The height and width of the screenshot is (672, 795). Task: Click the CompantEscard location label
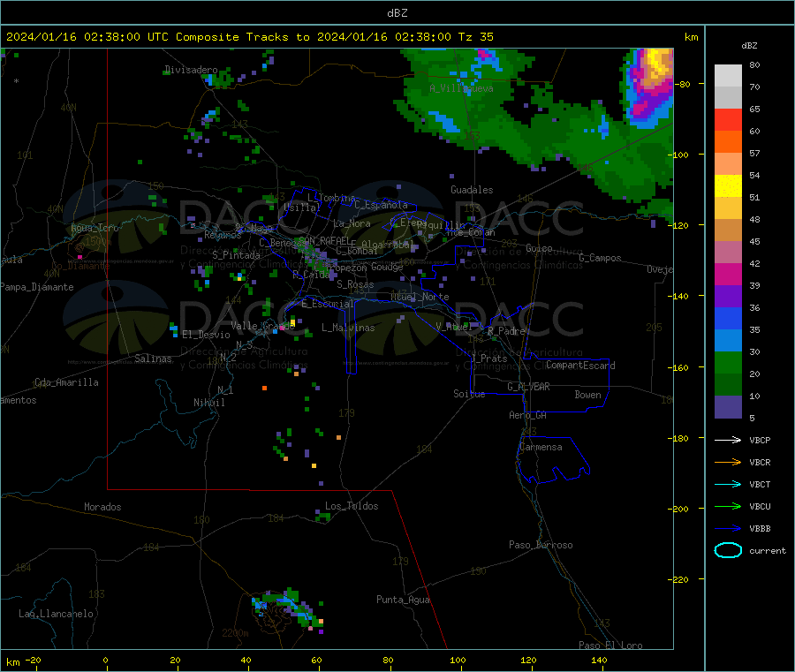point(580,365)
